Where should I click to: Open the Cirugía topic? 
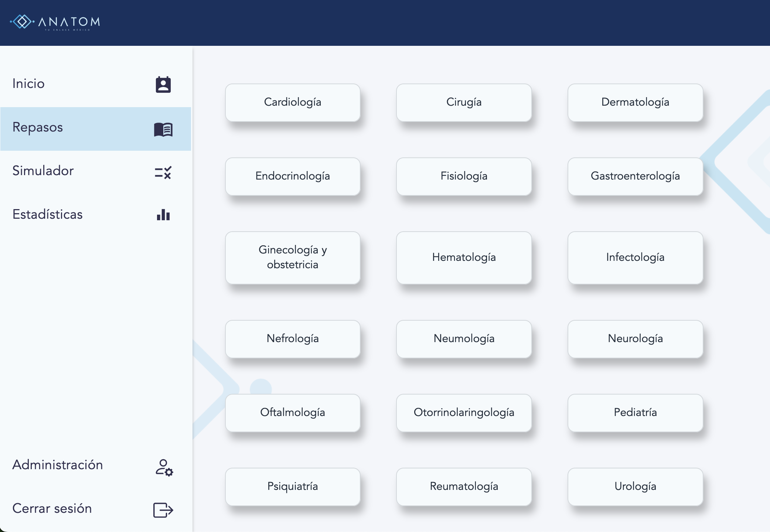point(464,102)
